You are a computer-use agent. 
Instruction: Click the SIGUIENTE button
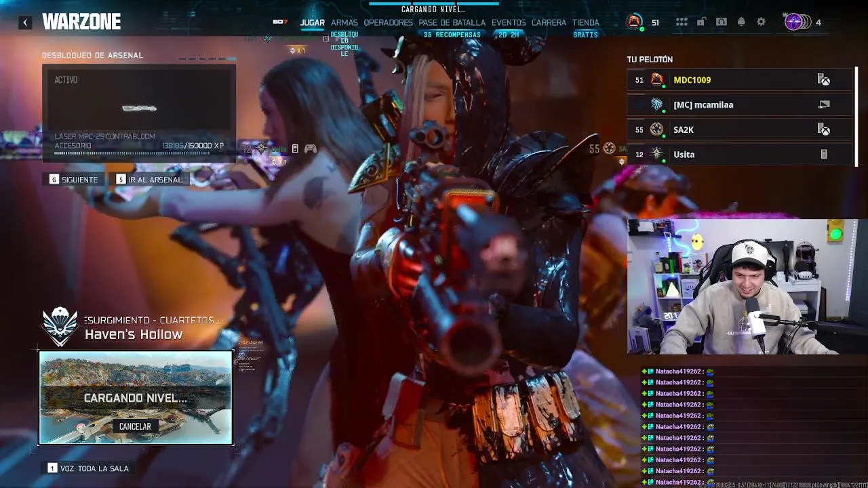[x=74, y=180]
